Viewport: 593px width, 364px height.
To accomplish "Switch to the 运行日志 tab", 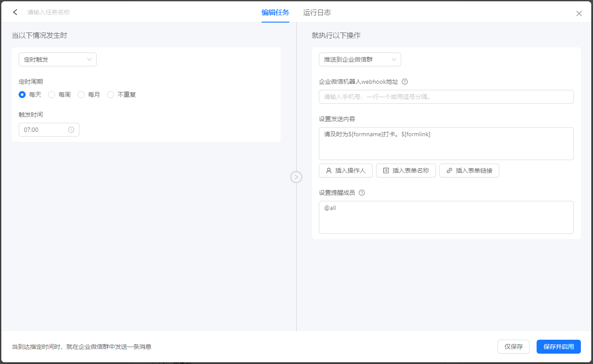I will (317, 13).
